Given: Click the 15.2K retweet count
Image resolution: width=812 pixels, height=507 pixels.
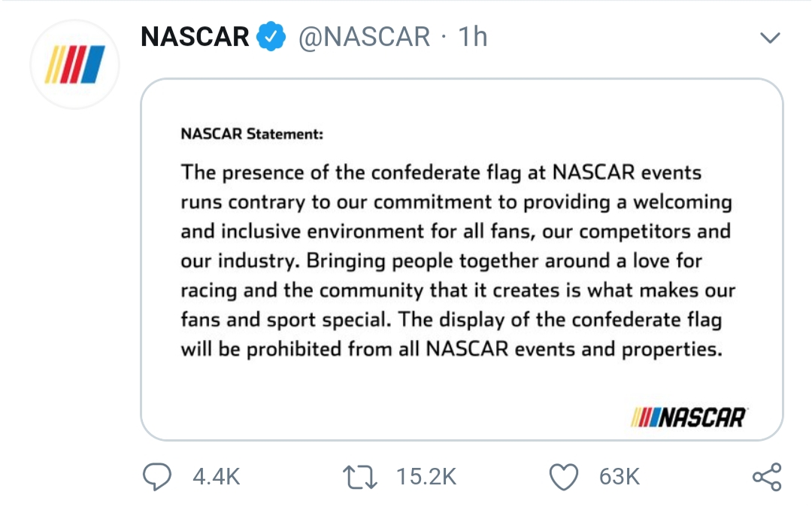Looking at the screenshot, I should click(426, 477).
